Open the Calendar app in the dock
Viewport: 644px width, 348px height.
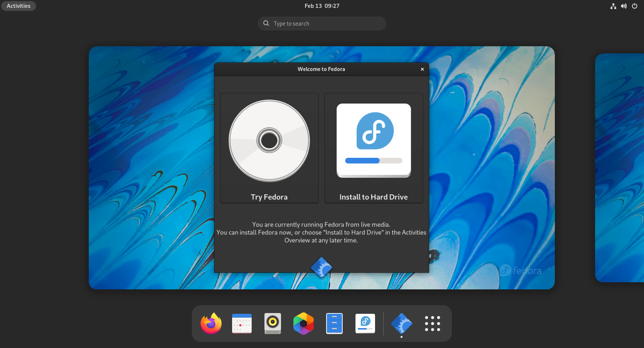coord(242,323)
